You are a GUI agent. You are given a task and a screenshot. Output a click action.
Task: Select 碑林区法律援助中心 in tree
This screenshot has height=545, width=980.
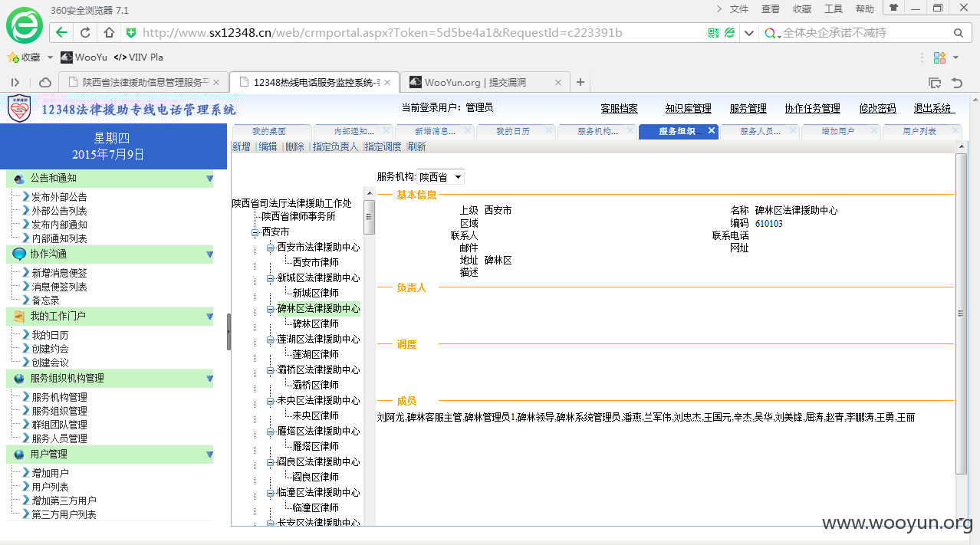(x=318, y=308)
